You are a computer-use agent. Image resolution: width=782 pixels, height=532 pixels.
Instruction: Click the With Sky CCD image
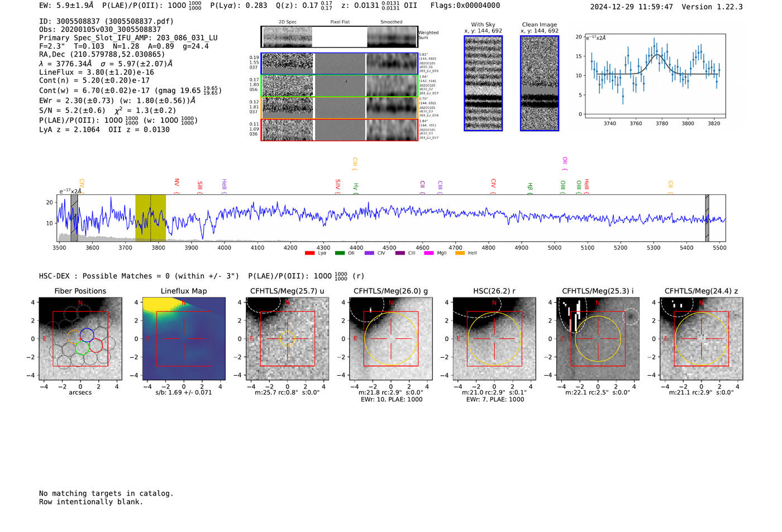tap(483, 83)
